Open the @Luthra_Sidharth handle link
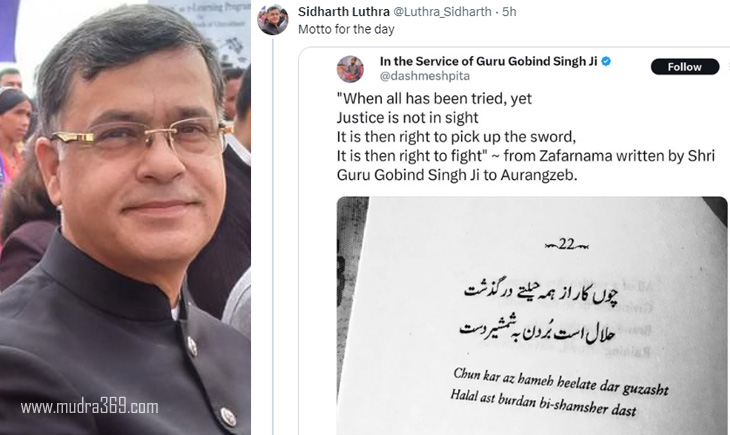 (x=442, y=12)
